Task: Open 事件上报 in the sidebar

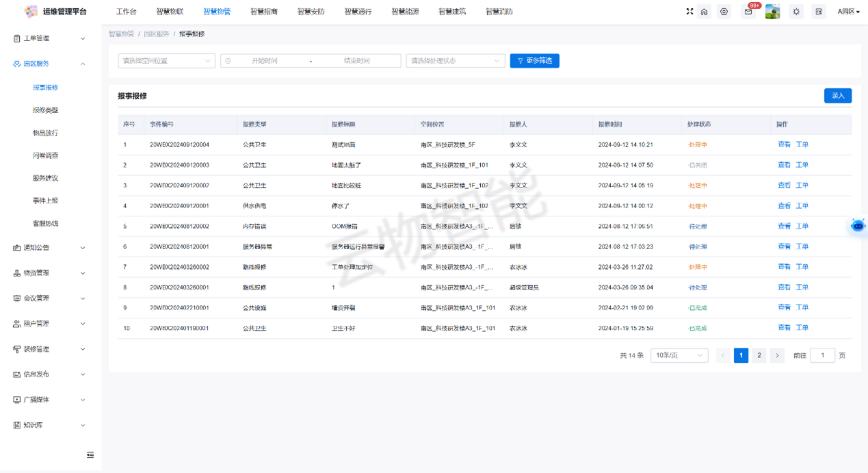Action: (x=46, y=201)
